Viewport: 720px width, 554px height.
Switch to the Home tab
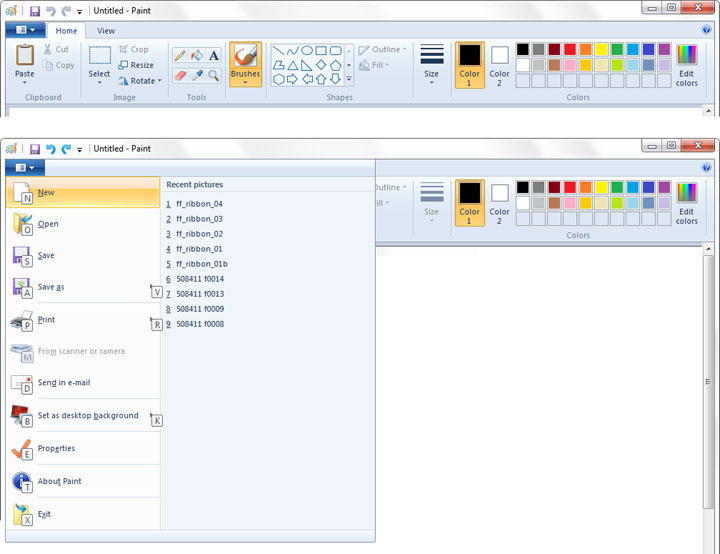[66, 31]
